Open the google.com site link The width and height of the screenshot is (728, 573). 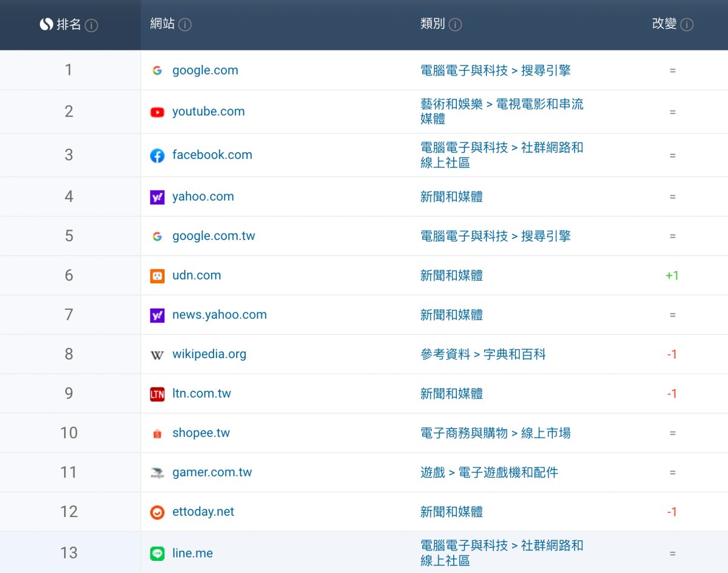point(205,70)
